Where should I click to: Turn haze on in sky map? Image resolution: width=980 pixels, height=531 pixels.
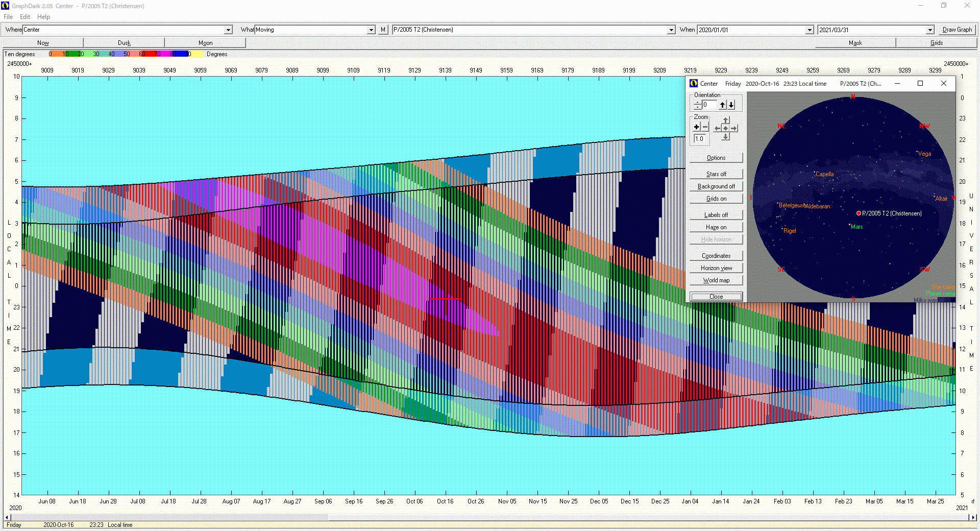716,227
